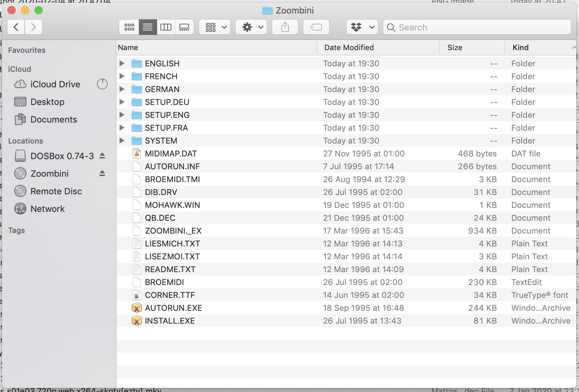The image size is (579, 392).
Task: Select DOSBox 0.74-3 volume in sidebar
Action: tap(55, 156)
